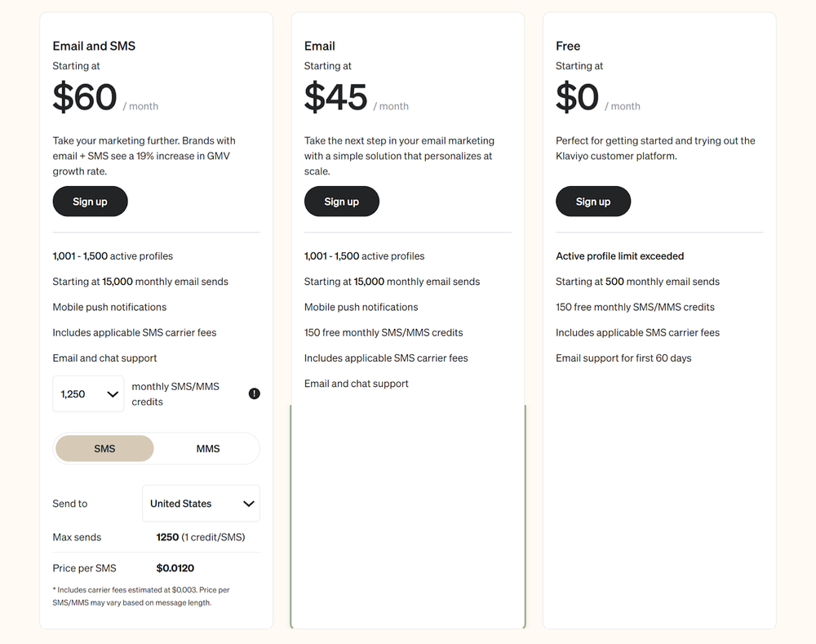The width and height of the screenshot is (816, 644).
Task: Select the $60 per month price
Action: tap(85, 98)
